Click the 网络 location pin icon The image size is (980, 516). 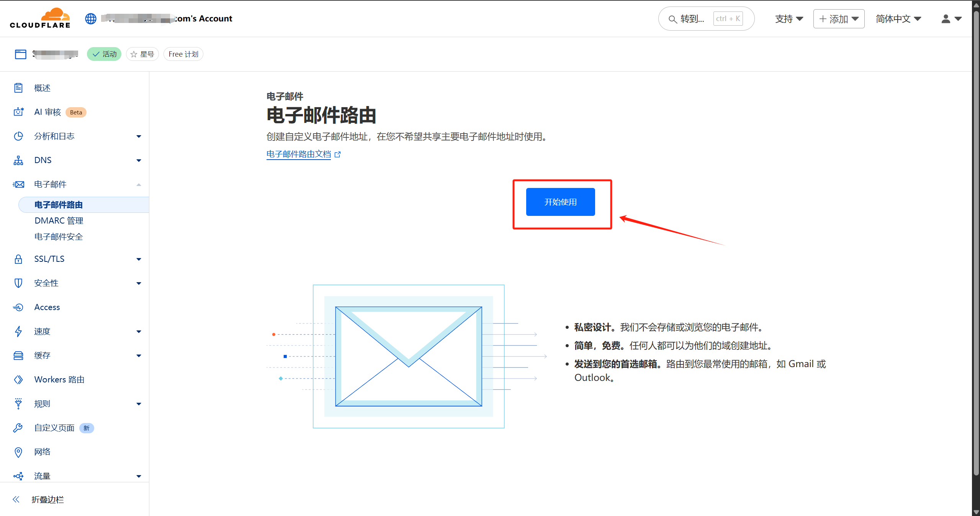(x=18, y=452)
